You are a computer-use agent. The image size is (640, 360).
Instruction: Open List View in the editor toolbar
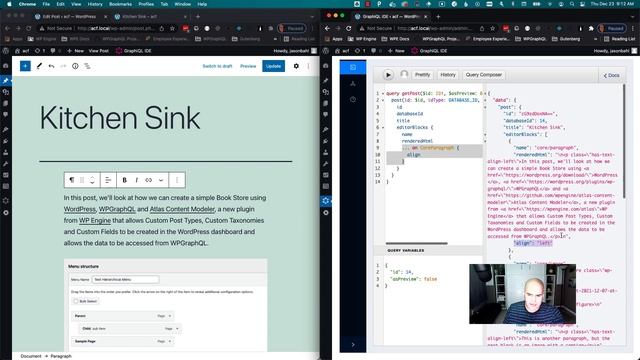(x=87, y=66)
